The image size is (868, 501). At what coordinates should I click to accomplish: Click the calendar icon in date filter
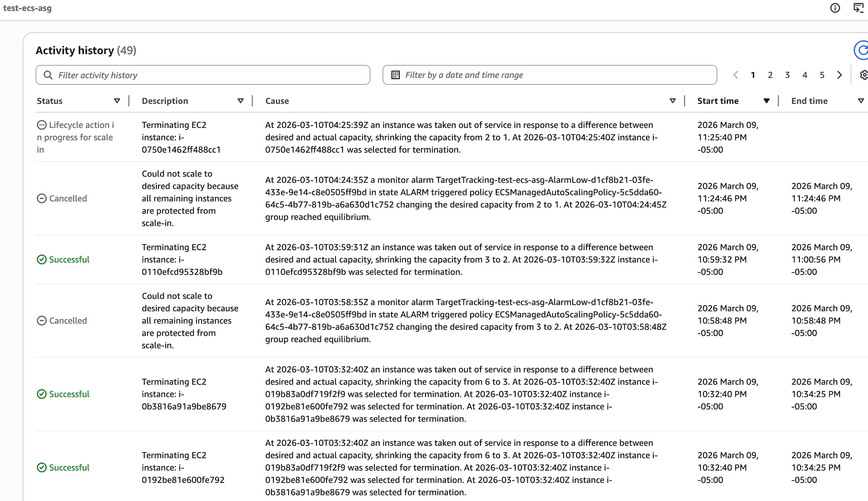(x=396, y=75)
